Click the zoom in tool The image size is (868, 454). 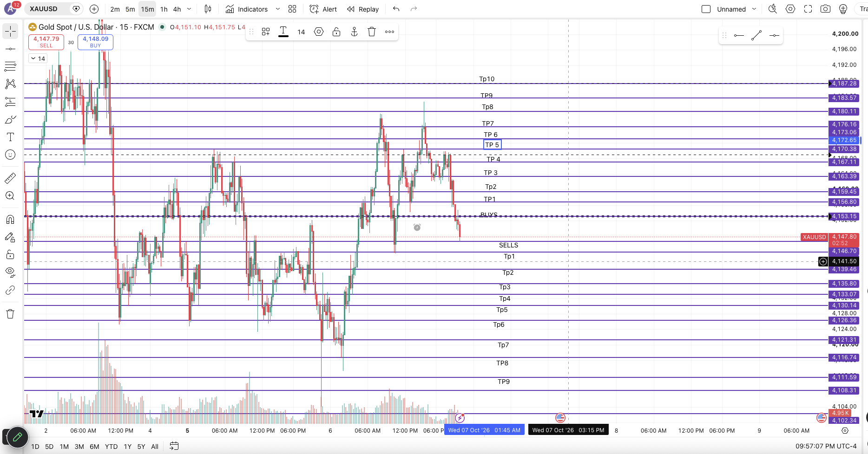[x=10, y=195]
